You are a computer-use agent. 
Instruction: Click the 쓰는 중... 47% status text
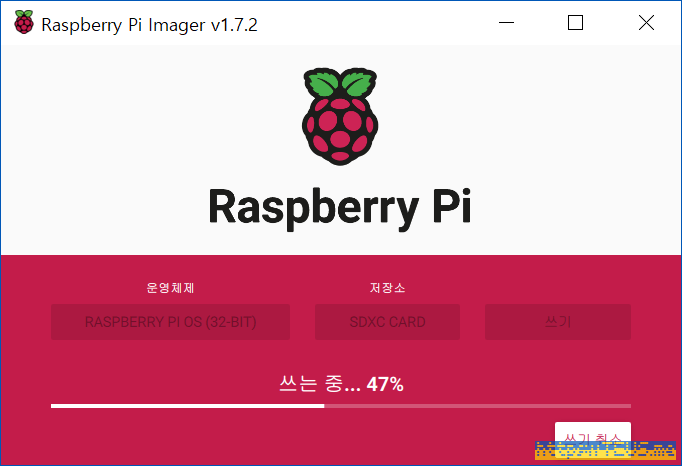pyautogui.click(x=341, y=384)
